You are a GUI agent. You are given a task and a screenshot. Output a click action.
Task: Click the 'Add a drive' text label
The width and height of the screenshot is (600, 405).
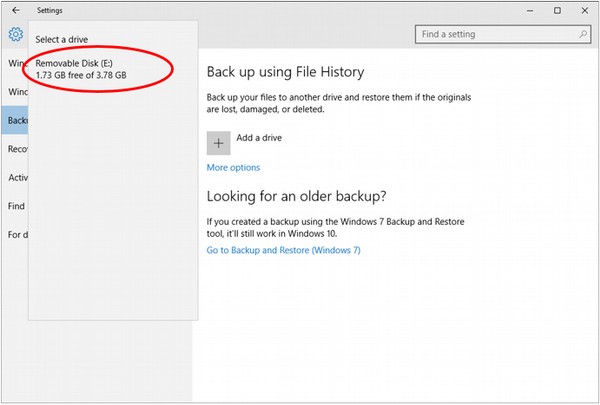pyautogui.click(x=261, y=138)
